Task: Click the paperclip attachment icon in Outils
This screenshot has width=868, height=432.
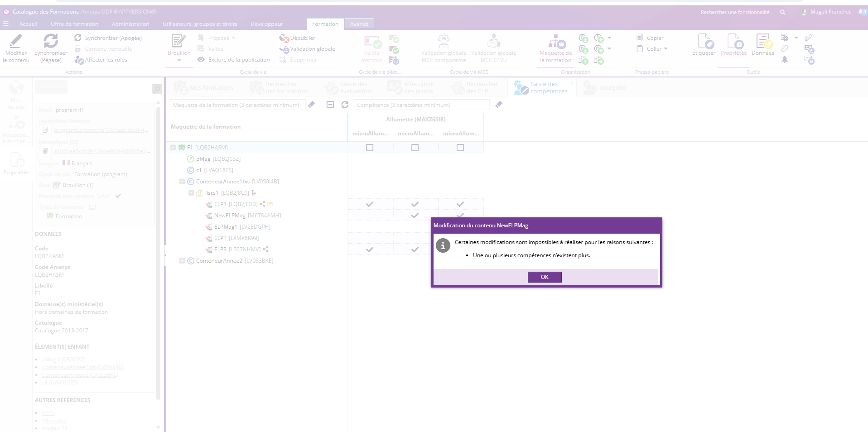Action: pyautogui.click(x=808, y=38)
